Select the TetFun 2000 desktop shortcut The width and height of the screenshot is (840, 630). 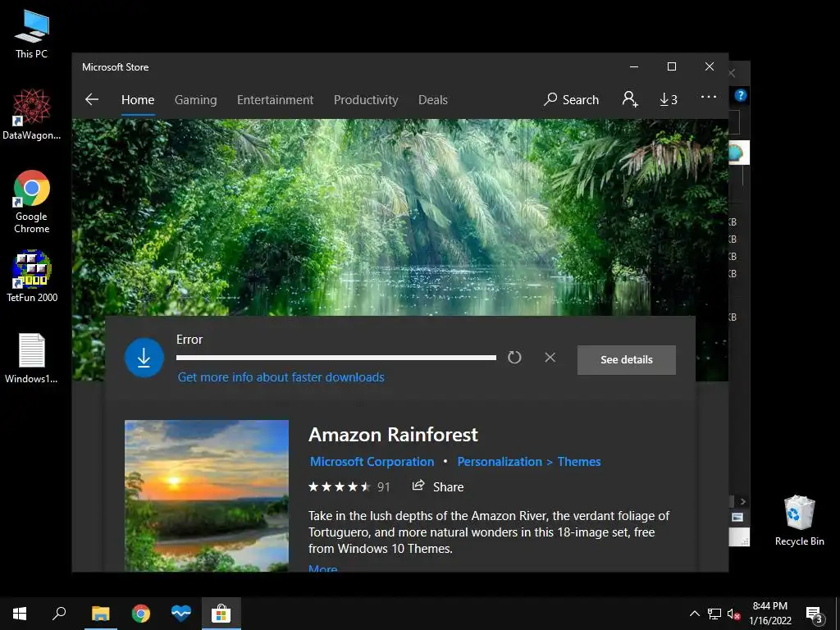click(32, 276)
